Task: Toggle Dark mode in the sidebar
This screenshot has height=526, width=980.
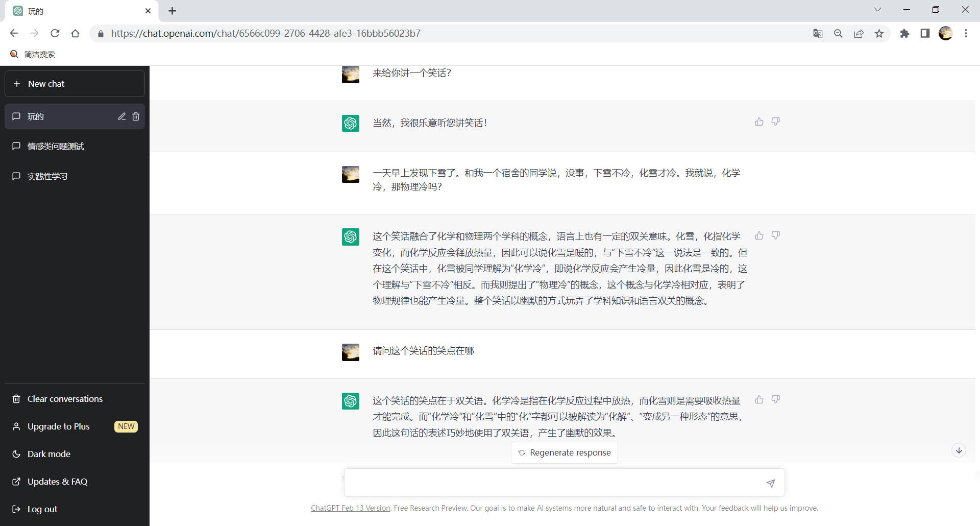Action: tap(48, 454)
